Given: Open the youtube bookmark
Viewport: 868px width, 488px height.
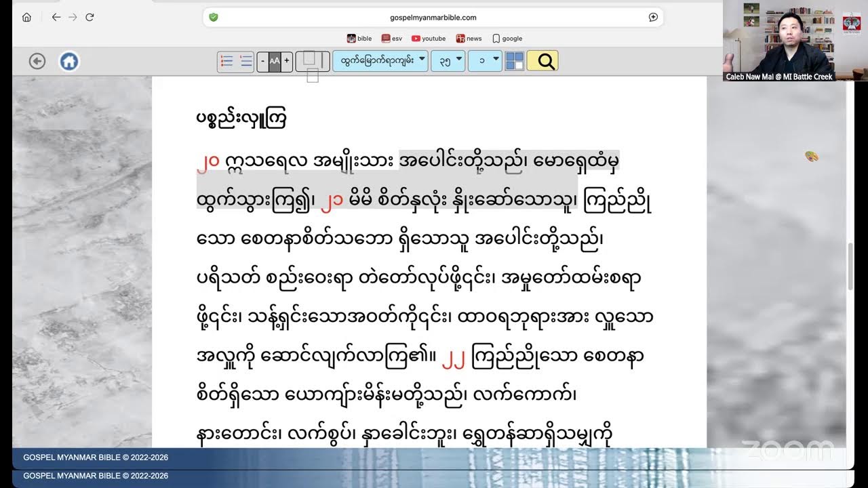Looking at the screenshot, I should (x=429, y=39).
